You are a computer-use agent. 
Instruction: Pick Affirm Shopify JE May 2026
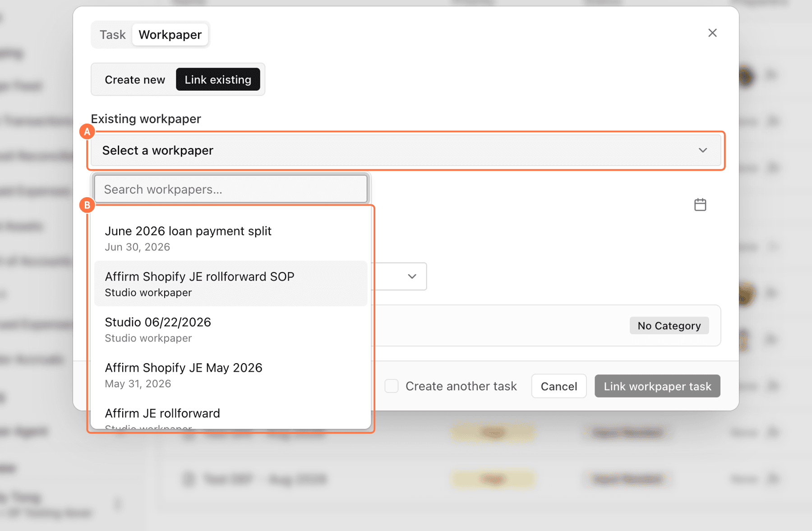click(x=231, y=375)
